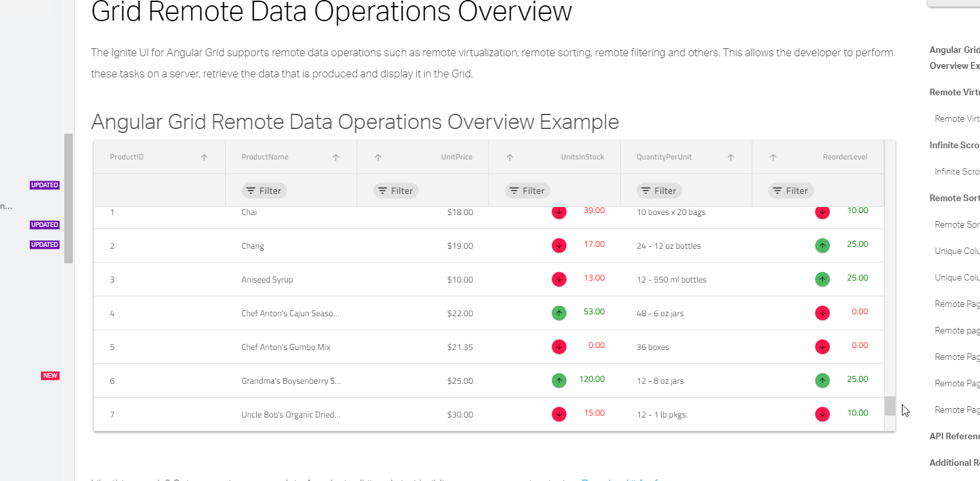
Task: Follow the Infinite Scrolling link on the right
Action: click(957, 171)
